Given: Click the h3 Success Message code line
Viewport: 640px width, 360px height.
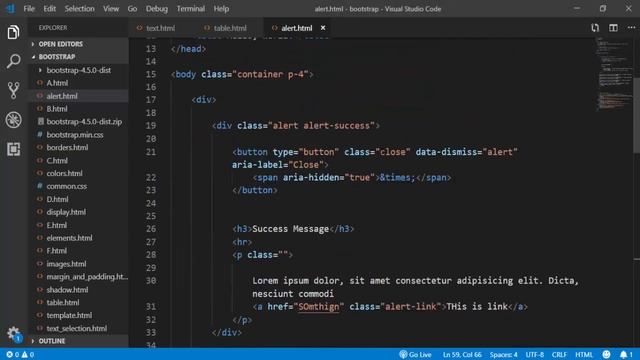Looking at the screenshot, I should click(x=293, y=229).
